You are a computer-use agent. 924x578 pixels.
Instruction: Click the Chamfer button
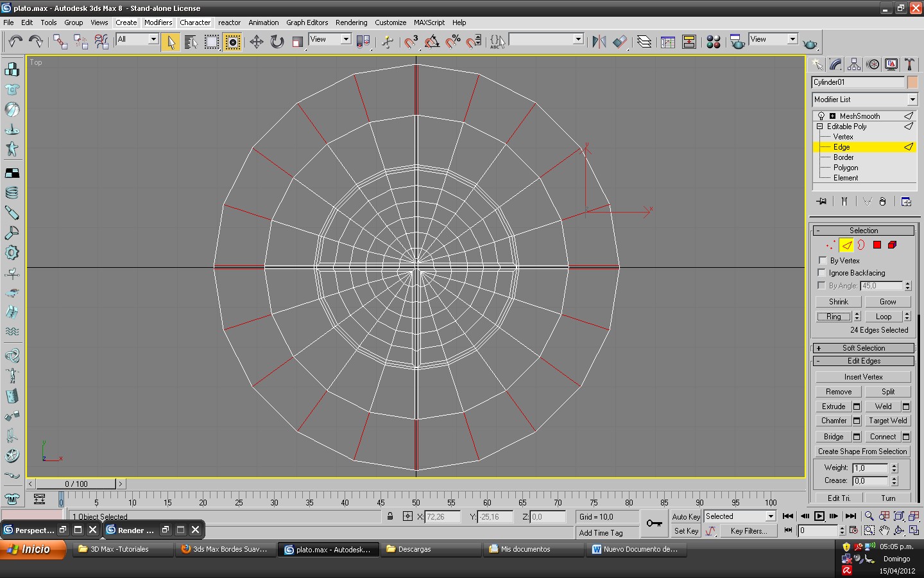point(834,421)
